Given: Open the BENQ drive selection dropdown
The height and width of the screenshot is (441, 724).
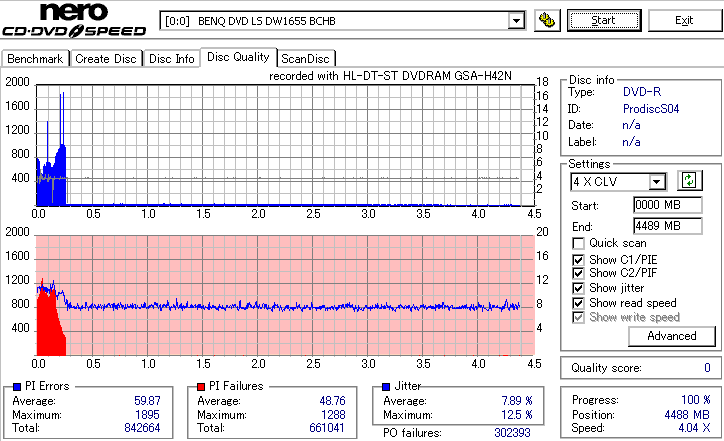Looking at the screenshot, I should pos(516,21).
